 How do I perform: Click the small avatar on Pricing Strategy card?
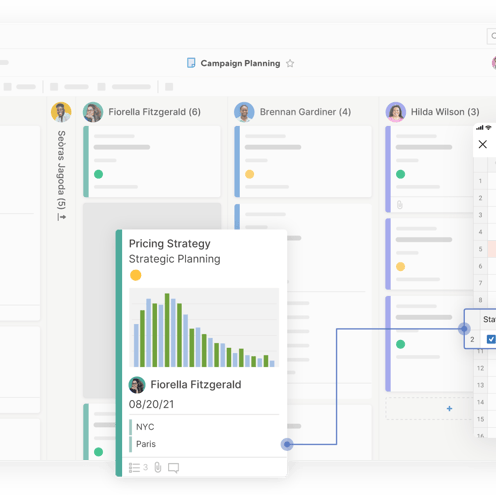pos(137,385)
